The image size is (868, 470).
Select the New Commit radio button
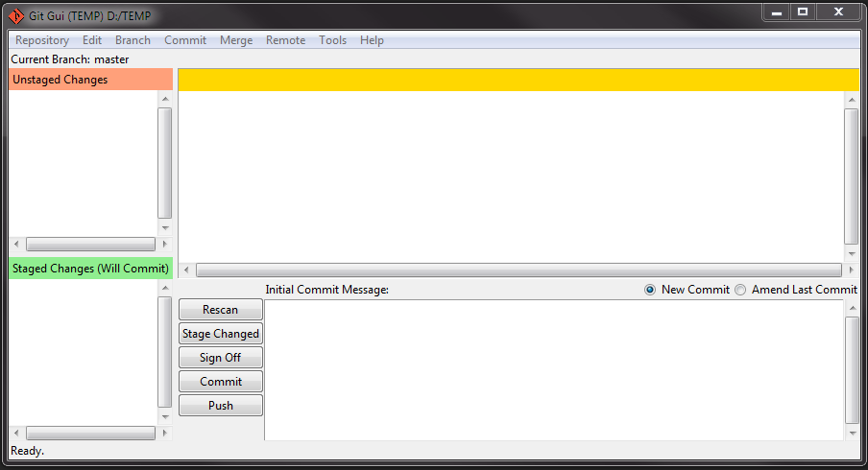(x=650, y=290)
